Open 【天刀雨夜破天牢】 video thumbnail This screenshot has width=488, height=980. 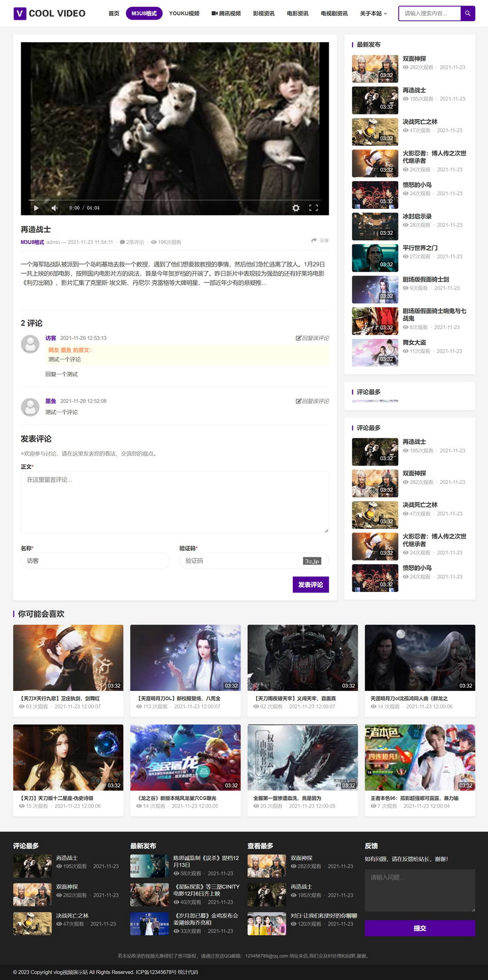tap(303, 658)
